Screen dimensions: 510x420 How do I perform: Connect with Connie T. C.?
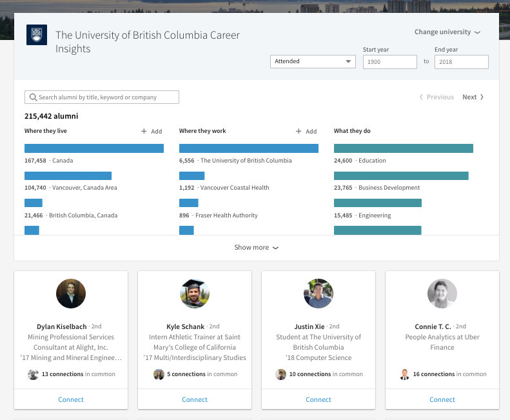tap(442, 399)
